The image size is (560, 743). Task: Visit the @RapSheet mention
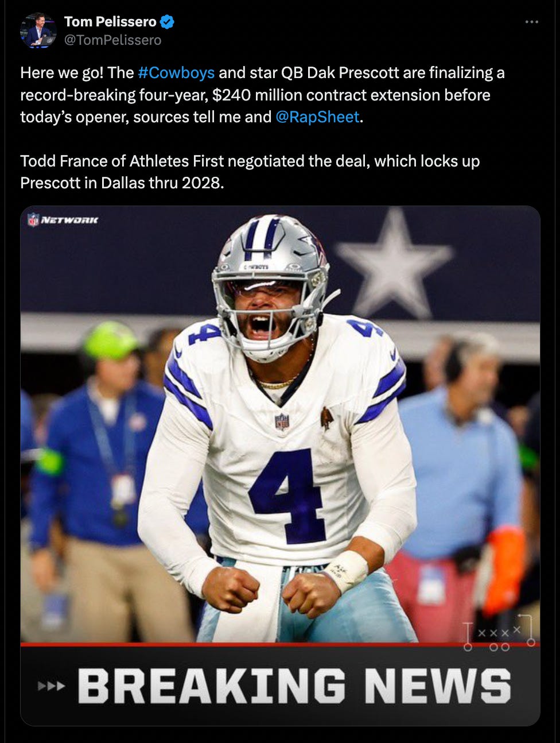(317, 117)
